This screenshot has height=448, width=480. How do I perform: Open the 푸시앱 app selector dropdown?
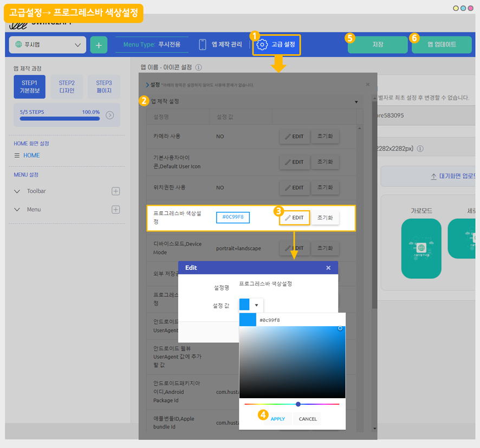[x=48, y=45]
